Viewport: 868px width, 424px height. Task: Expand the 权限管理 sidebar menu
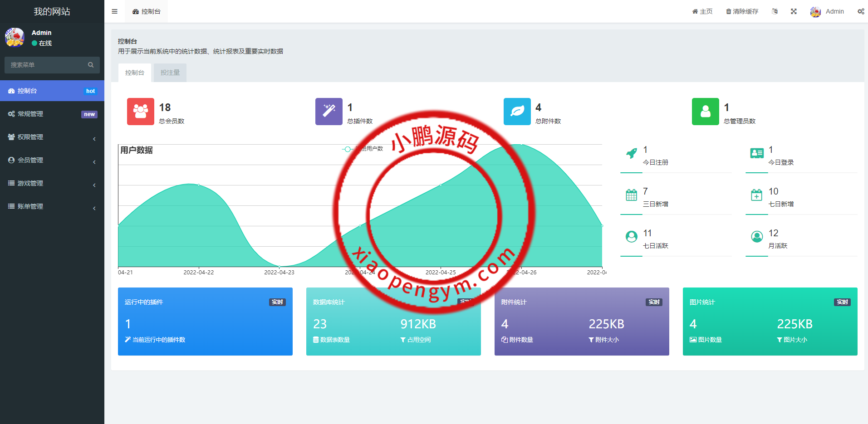point(52,137)
